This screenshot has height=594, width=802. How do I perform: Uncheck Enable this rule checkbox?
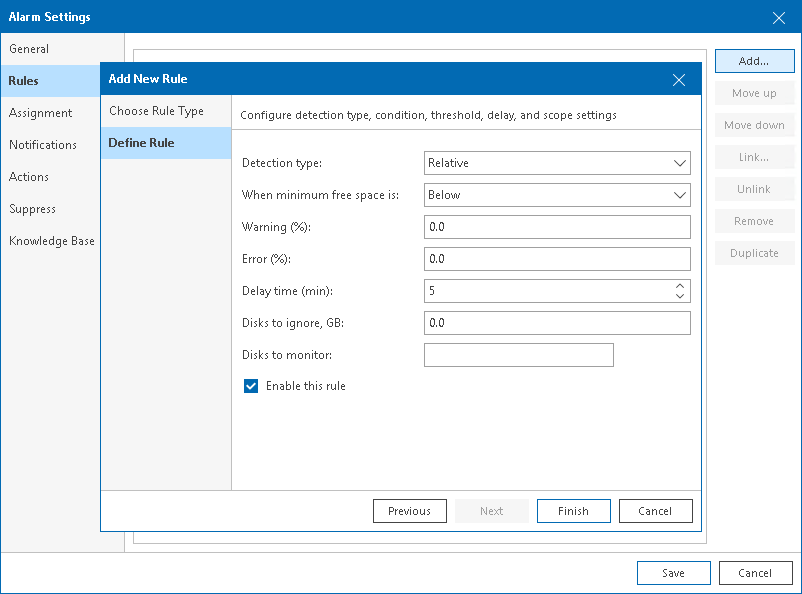[x=251, y=386]
